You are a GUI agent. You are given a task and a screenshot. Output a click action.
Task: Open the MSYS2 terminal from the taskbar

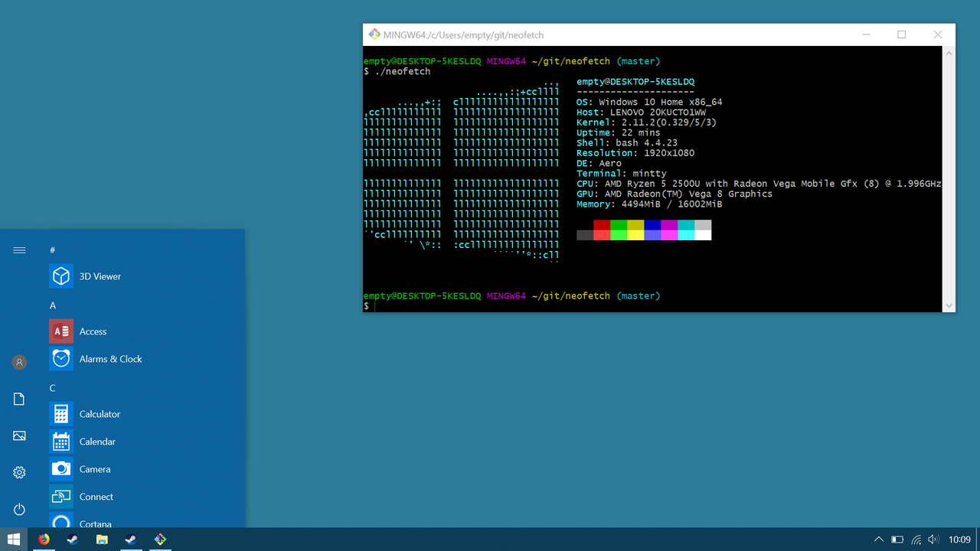click(160, 540)
